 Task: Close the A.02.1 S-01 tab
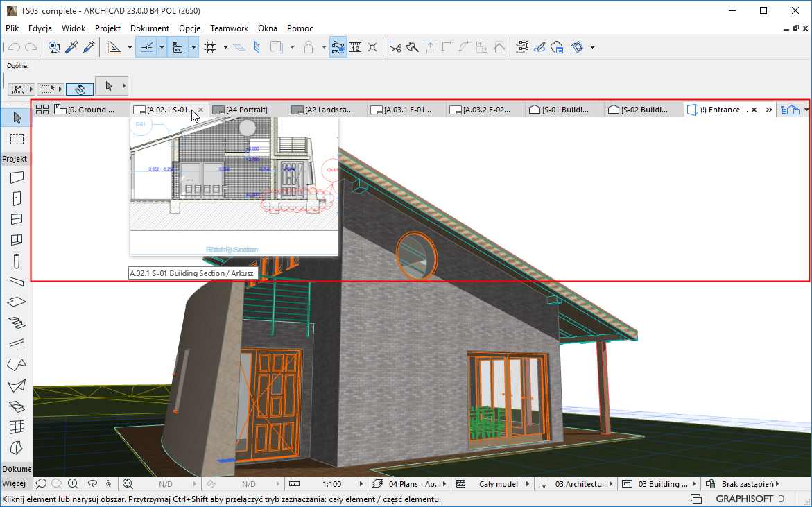(201, 110)
